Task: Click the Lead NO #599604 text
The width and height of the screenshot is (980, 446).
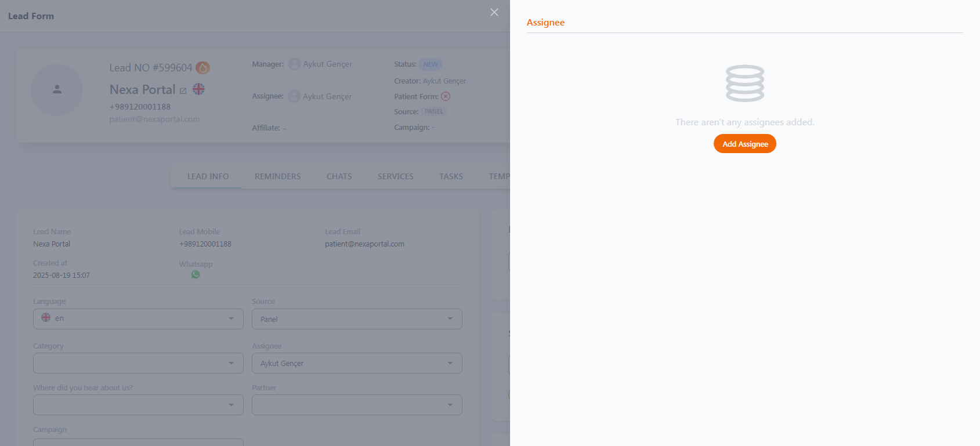Action: point(150,68)
